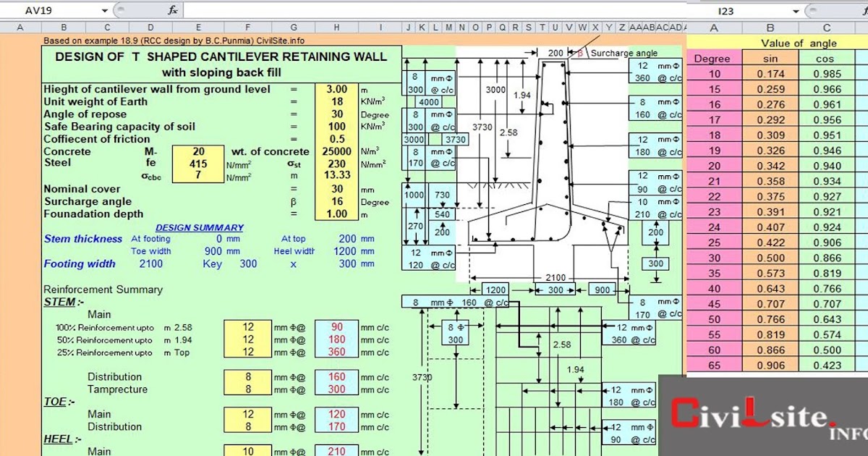The image size is (868, 456).
Task: Click the Insert Function fx icon in left window
Action: 172,11
